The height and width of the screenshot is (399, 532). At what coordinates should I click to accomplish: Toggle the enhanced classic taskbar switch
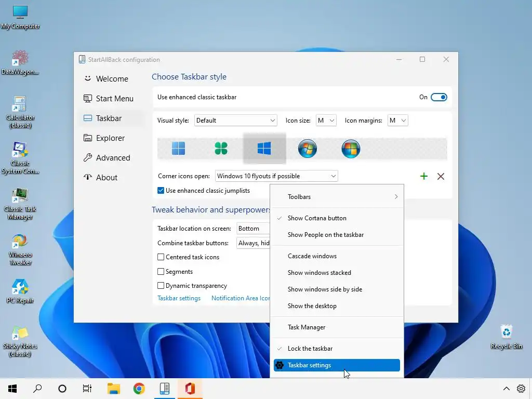pyautogui.click(x=438, y=97)
